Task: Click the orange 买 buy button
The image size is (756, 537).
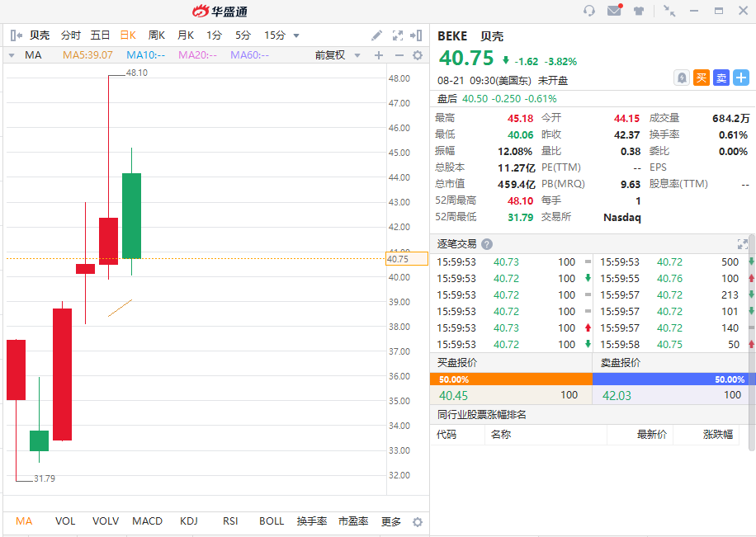Action: click(701, 78)
